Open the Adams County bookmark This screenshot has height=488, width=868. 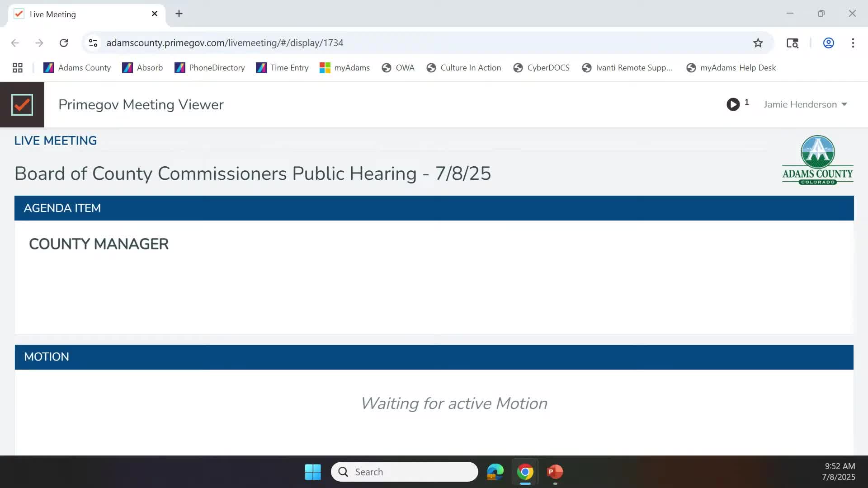77,68
